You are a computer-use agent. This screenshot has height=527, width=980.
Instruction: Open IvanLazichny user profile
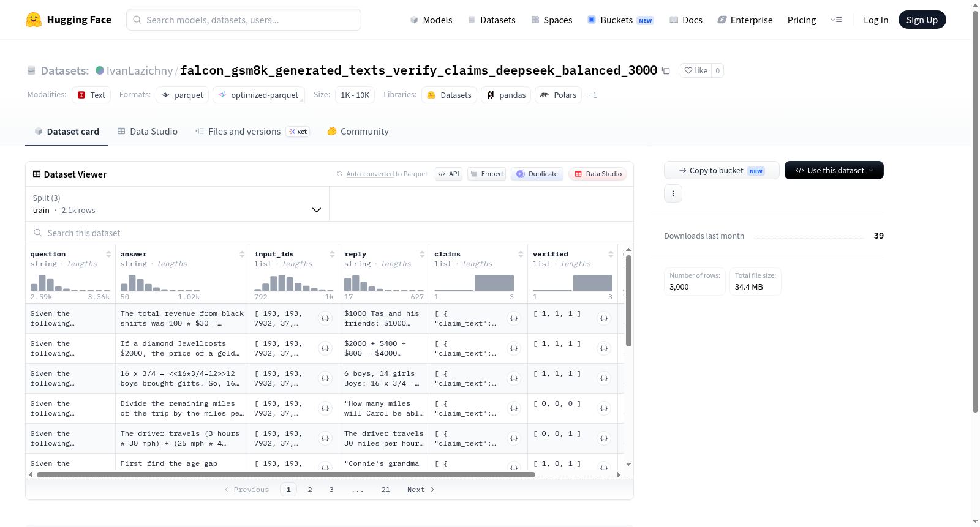point(140,70)
